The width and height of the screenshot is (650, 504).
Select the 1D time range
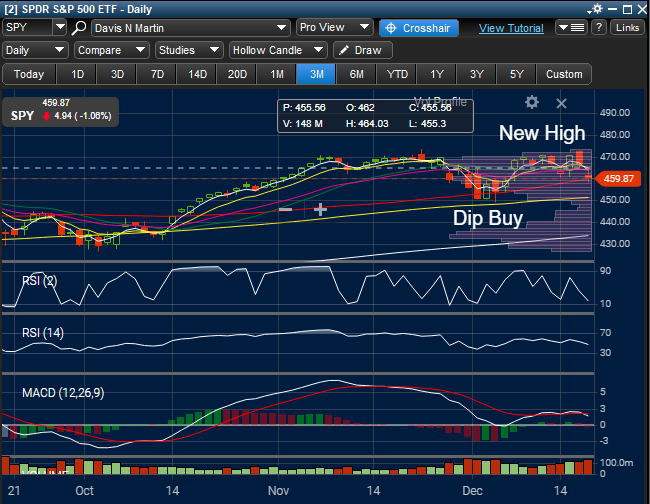click(x=77, y=74)
